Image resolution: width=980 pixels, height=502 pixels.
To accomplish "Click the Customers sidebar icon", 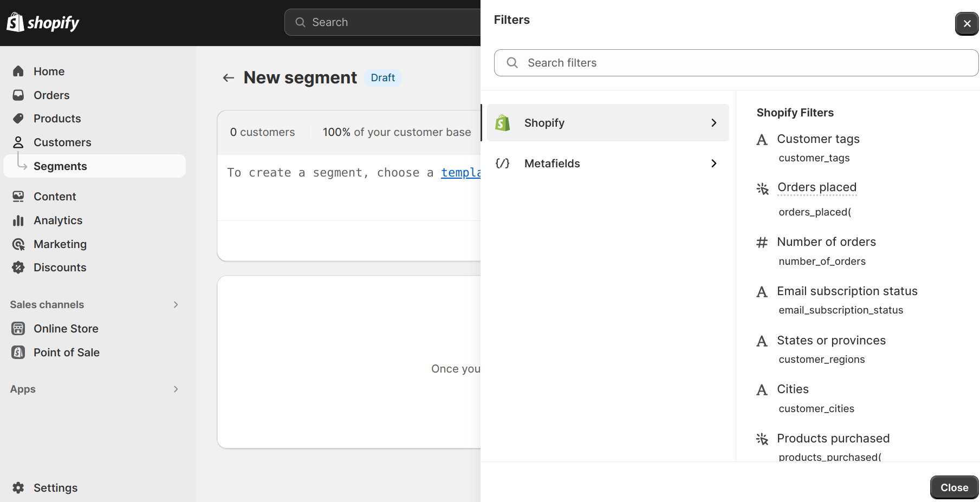I will click(x=18, y=142).
